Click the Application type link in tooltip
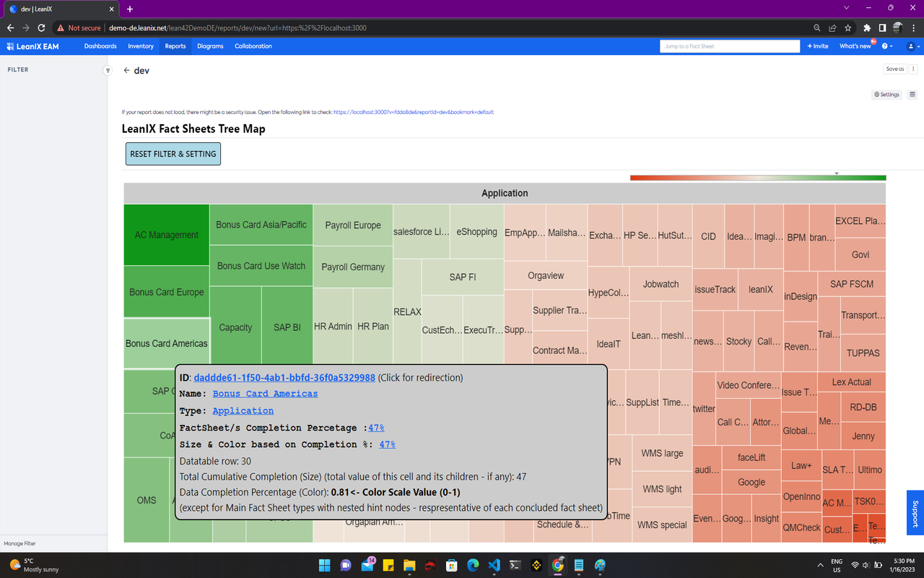The width and height of the screenshot is (924, 578). (243, 410)
